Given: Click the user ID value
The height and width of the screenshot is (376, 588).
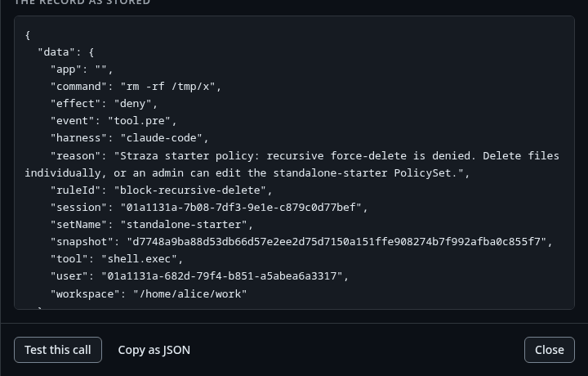Looking at the screenshot, I should 222,276.
